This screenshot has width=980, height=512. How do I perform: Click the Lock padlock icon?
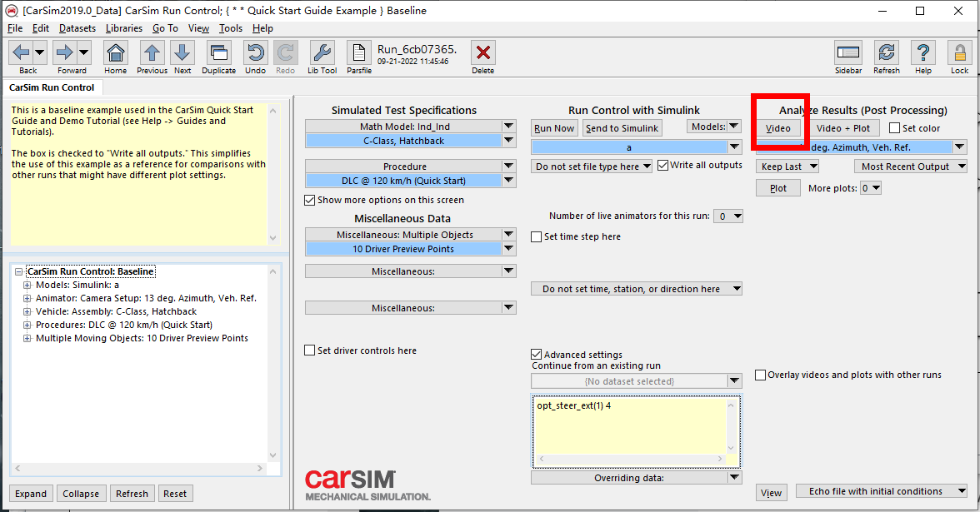959,52
